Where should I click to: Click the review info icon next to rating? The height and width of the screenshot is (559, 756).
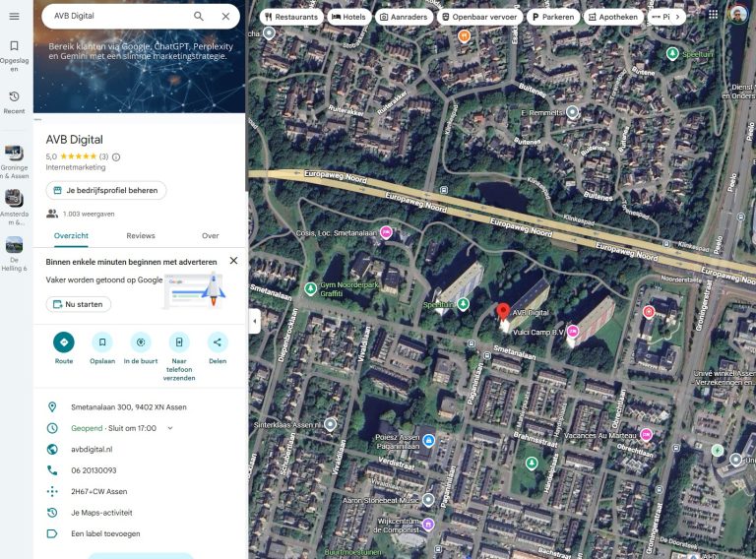(116, 156)
